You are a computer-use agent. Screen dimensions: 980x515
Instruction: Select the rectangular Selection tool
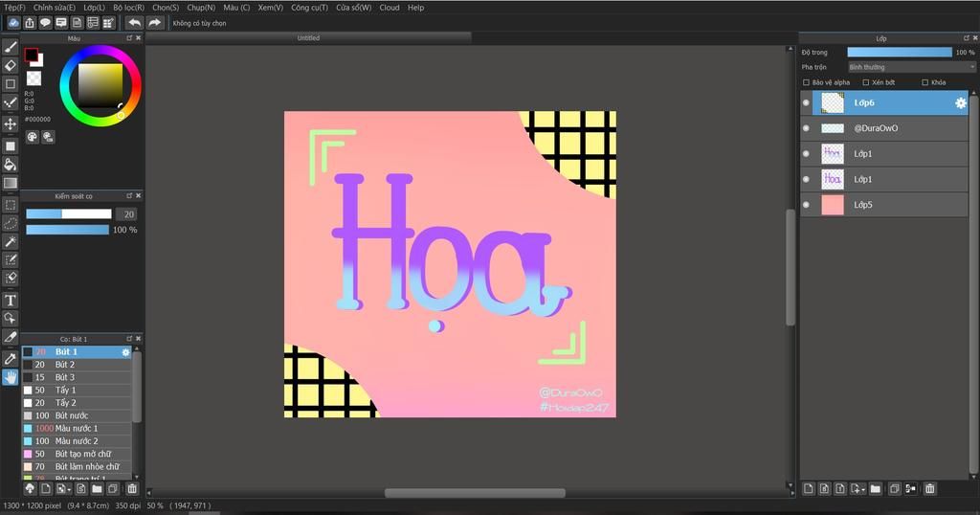(10, 205)
